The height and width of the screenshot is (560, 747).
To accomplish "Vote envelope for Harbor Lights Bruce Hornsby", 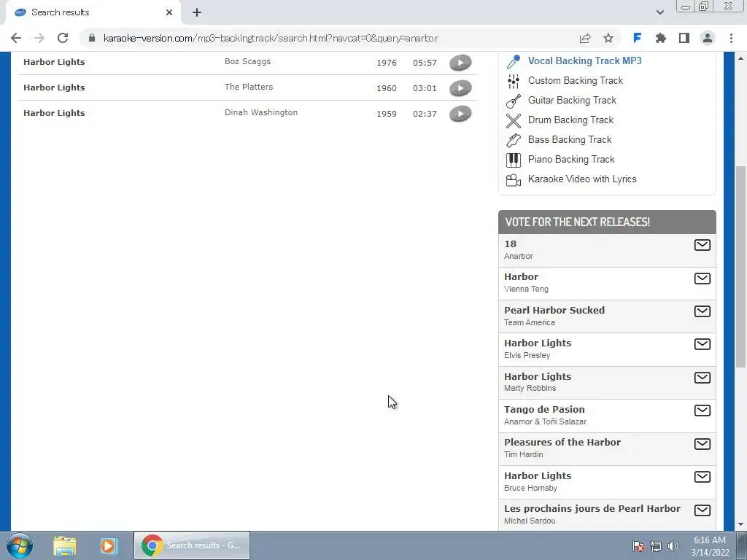I will pos(703,476).
